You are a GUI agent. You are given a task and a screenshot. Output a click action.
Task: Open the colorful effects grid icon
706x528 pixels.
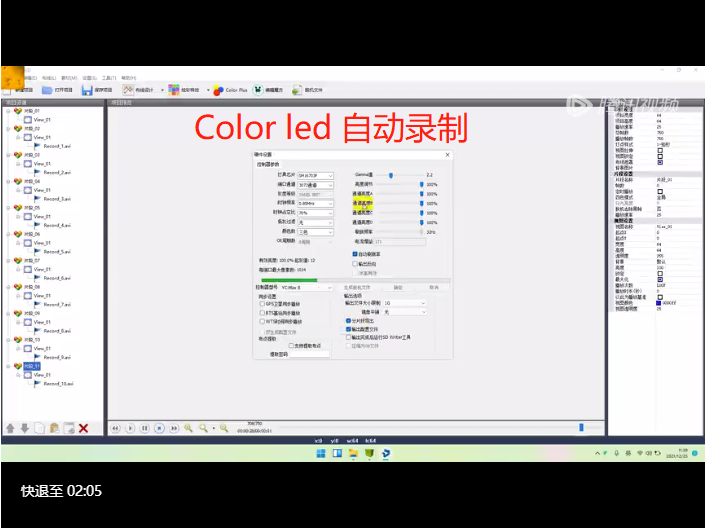coord(174,90)
